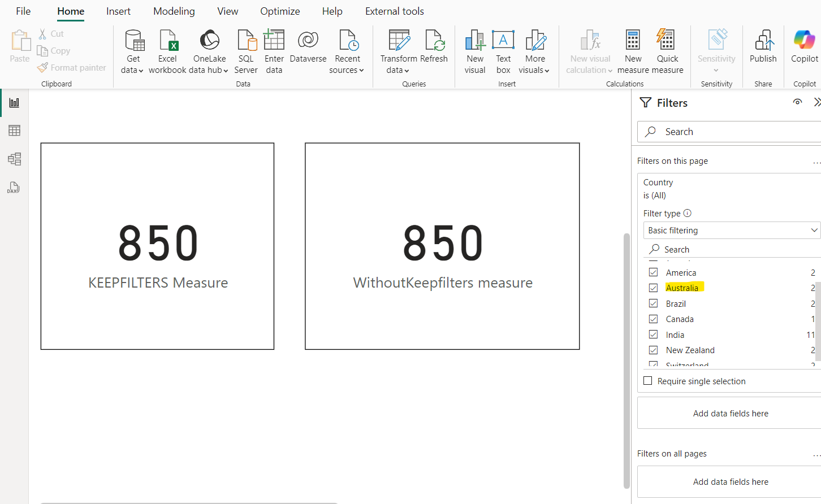Insert a new Text box visual

pyautogui.click(x=503, y=51)
